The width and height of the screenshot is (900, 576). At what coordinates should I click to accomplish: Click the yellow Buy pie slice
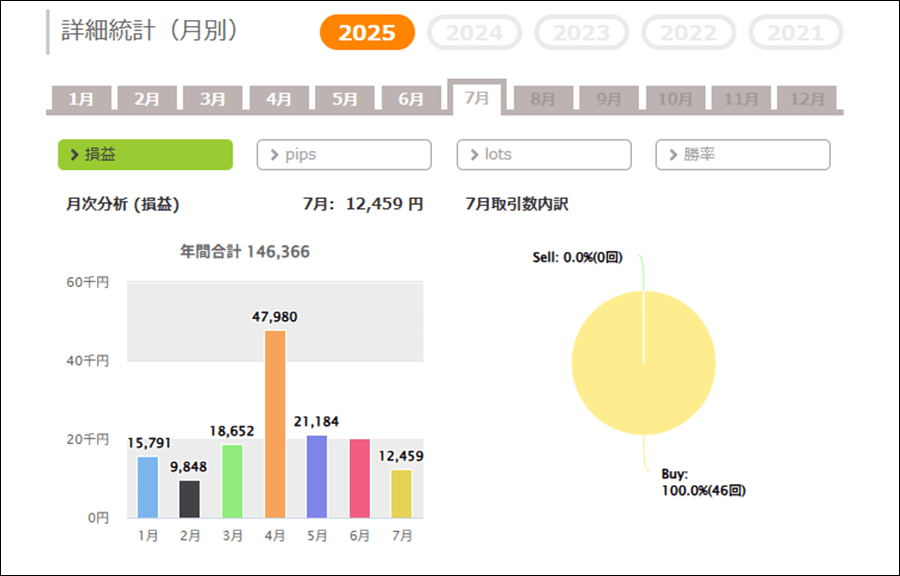tap(643, 363)
